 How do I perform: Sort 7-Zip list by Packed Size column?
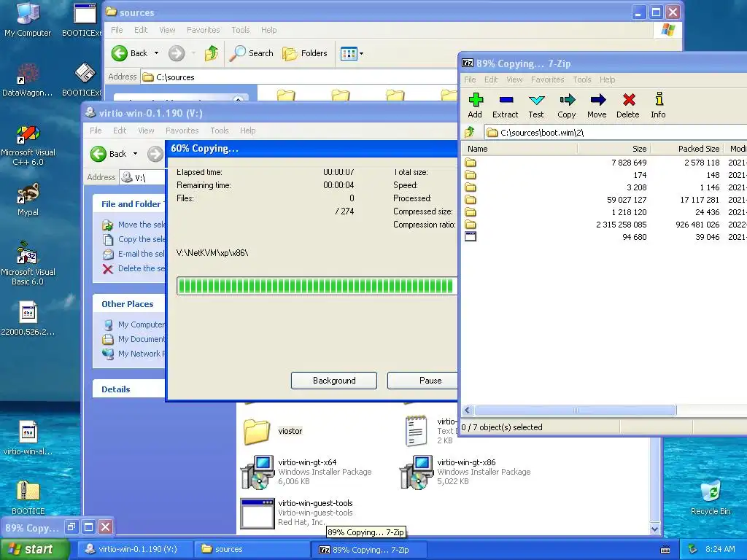686,149
